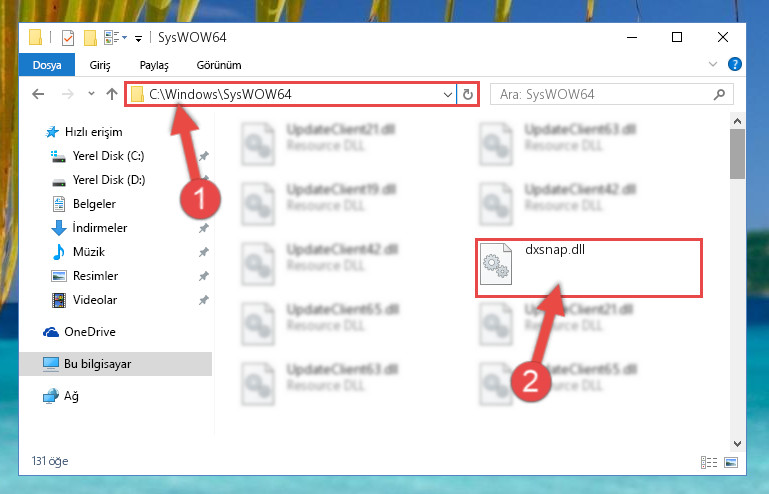Image resolution: width=769 pixels, height=494 pixels.
Task: Click the Properties icon in quick access toolbar
Action: 68,38
